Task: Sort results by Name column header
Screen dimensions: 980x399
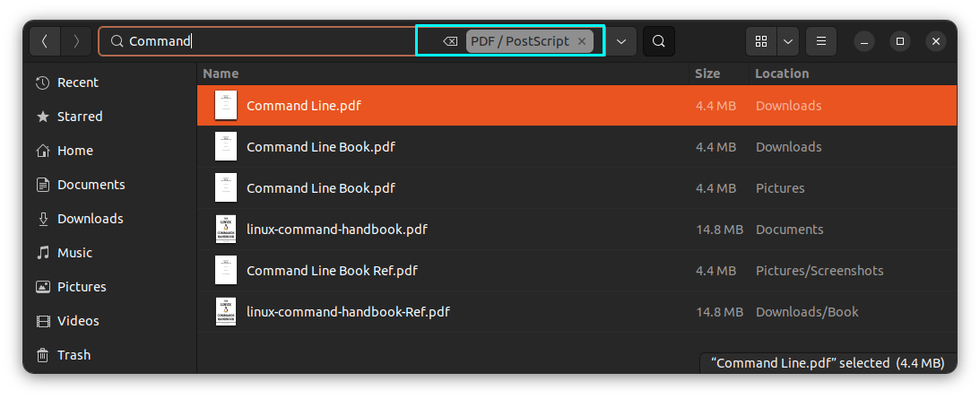Action: coord(221,74)
